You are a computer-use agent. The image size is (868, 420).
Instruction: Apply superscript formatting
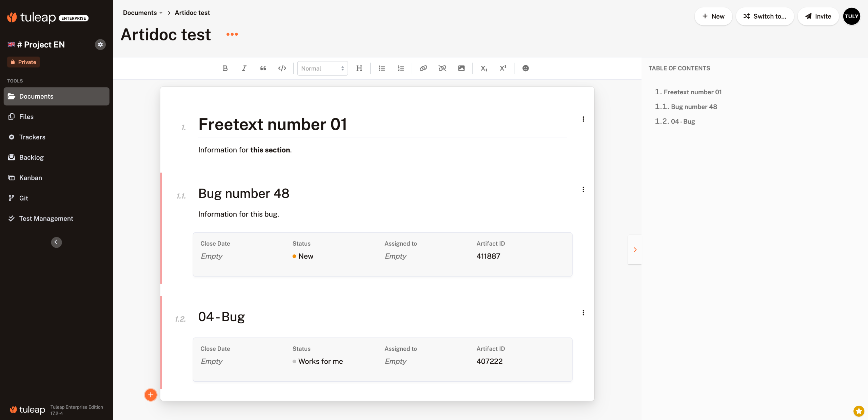point(503,68)
